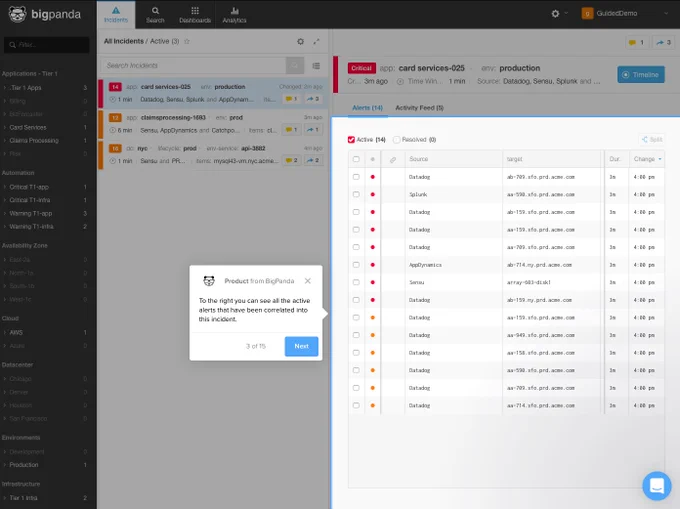This screenshot has height=509, width=680.
Task: Open the Incidents tab
Action: pyautogui.click(x=116, y=15)
